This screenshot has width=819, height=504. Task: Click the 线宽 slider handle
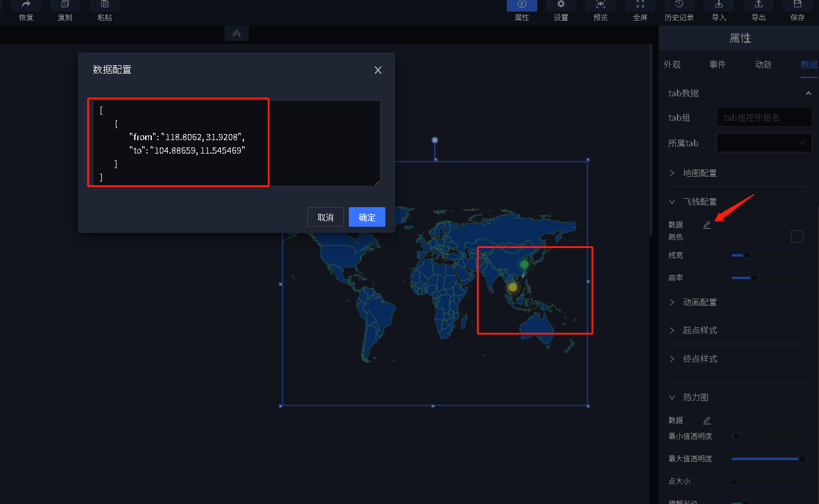point(746,255)
